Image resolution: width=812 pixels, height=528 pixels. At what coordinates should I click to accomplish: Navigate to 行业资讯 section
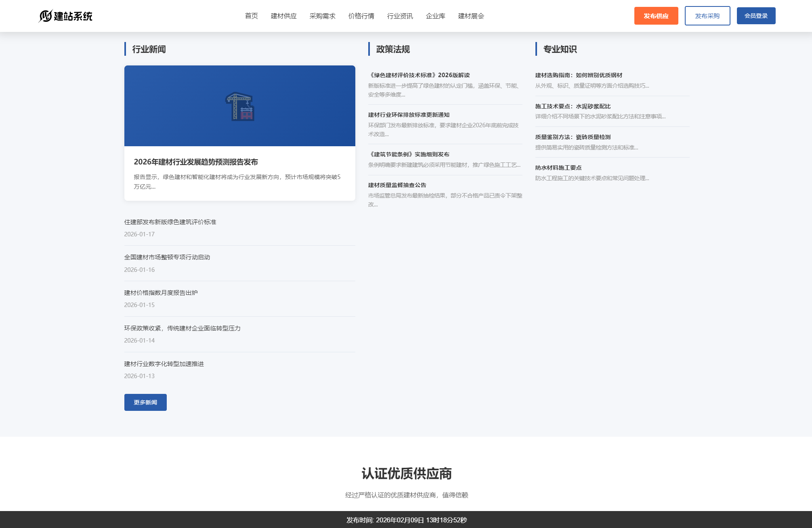400,16
